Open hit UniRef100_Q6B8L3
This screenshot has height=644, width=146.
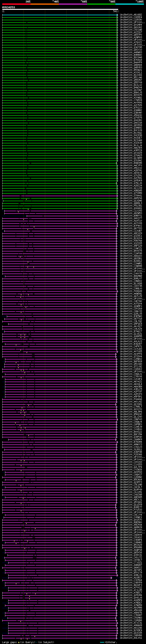(x=131, y=203)
